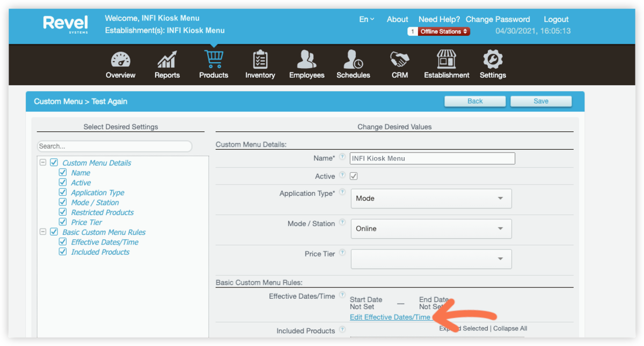The image size is (644, 346).
Task: Click Change Password in header
Action: [498, 19]
